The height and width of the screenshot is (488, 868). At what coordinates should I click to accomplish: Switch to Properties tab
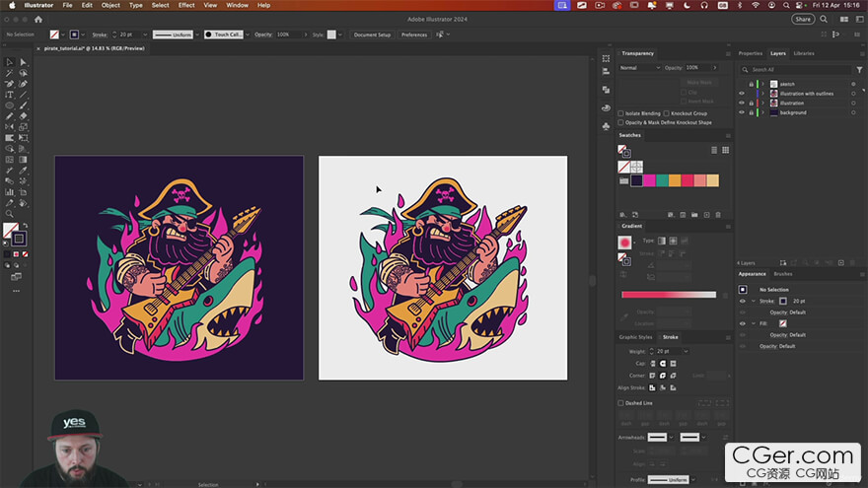pos(750,53)
